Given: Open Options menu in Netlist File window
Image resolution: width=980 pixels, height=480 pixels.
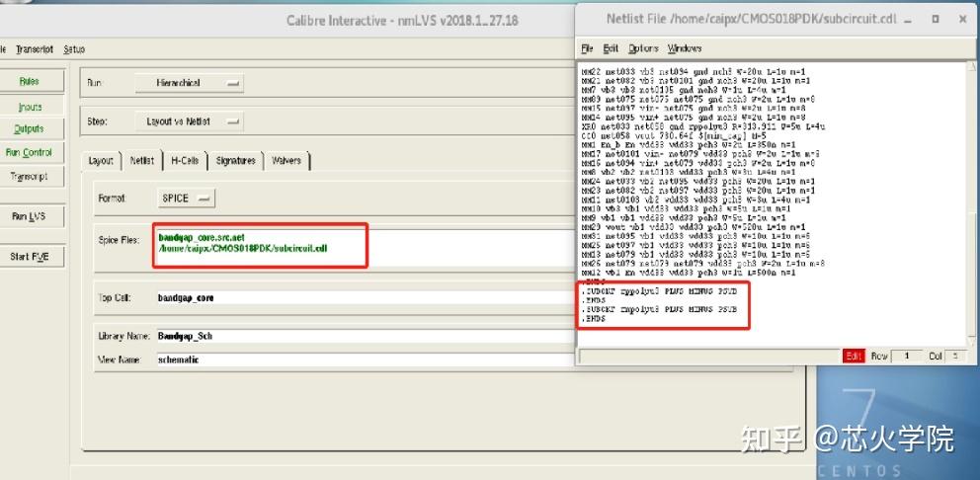Looking at the screenshot, I should tap(644, 48).
